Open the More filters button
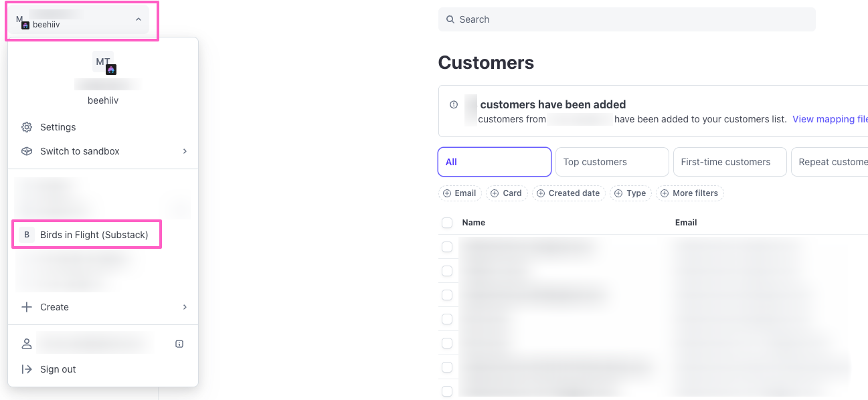This screenshot has width=868, height=400. coord(690,193)
